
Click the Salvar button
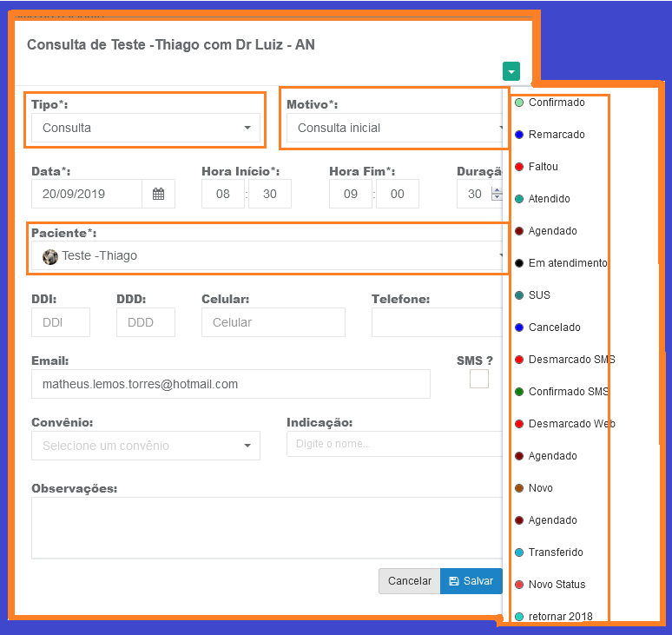pyautogui.click(x=471, y=581)
